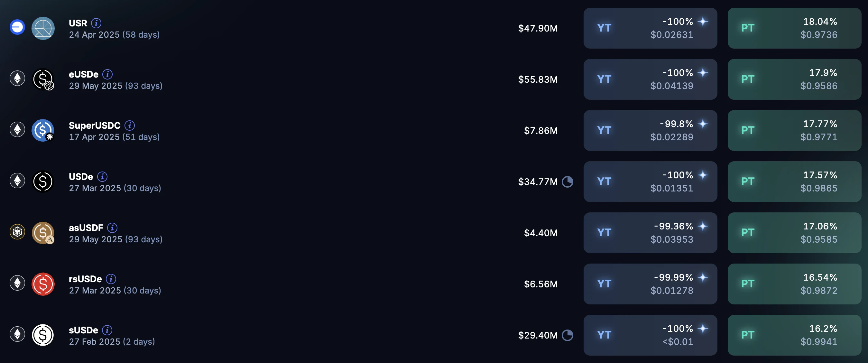Select the PT 17.57% button for USDe
The width and height of the screenshot is (868, 363).
(794, 182)
